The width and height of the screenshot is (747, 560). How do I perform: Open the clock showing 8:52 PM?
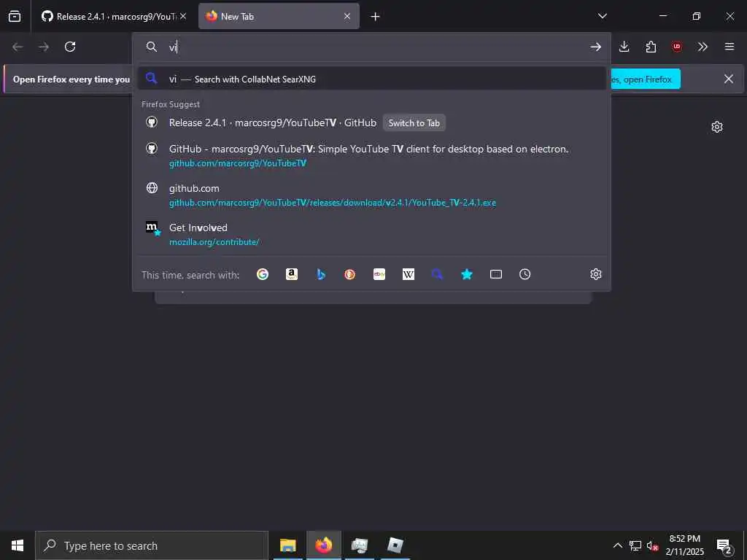pos(684,545)
